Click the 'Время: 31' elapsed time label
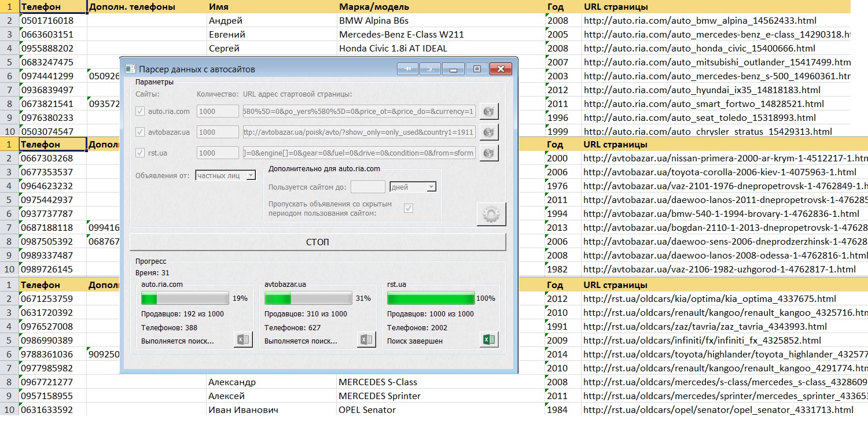The image size is (868, 428). point(152,272)
